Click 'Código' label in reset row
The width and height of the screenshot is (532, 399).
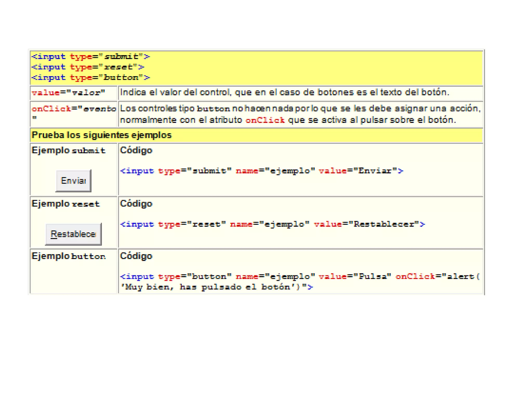(x=136, y=204)
